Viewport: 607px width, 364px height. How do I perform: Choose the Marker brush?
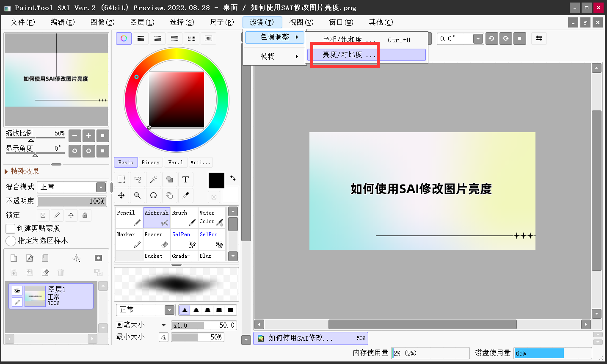tap(129, 239)
